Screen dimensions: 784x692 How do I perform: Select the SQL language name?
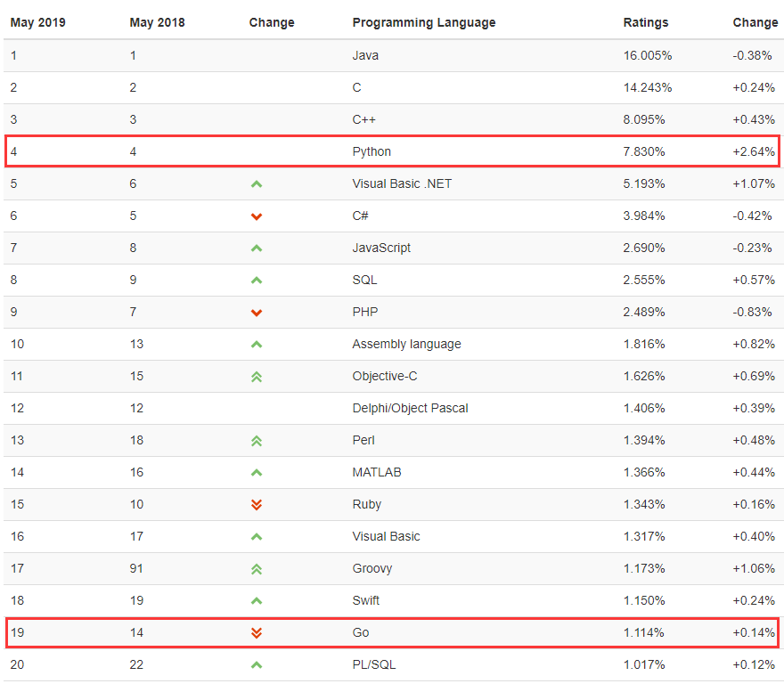tap(364, 280)
